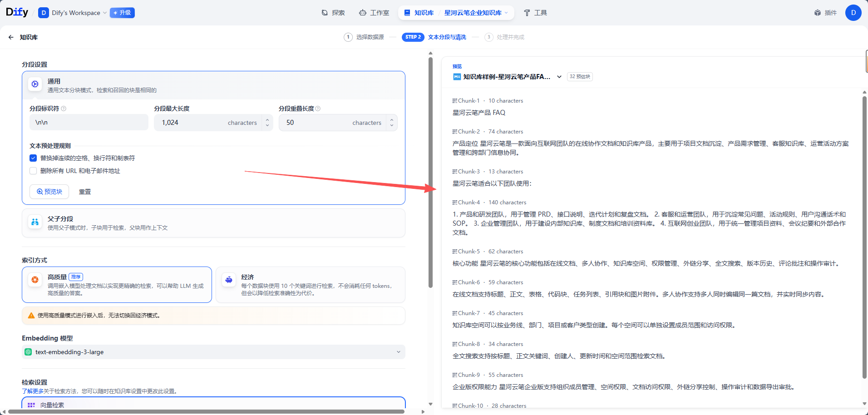Viewport: 868px width, 415px height.
Task: Toggle 替换掉连续的空格、换行符和制表符 checkbox
Action: pos(33,158)
